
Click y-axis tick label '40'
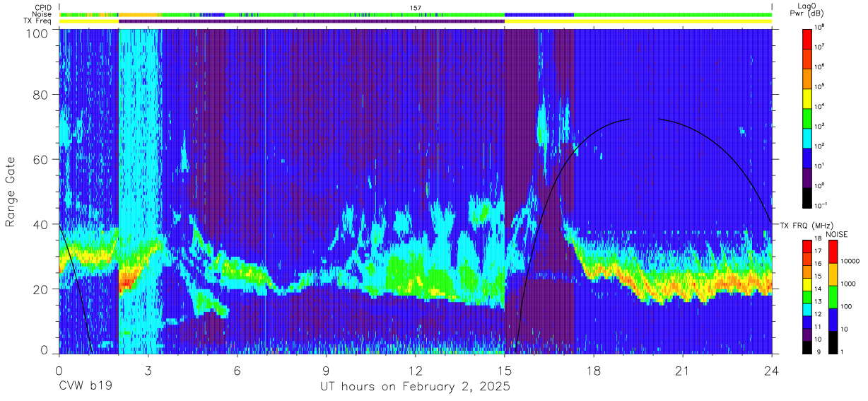click(x=40, y=224)
